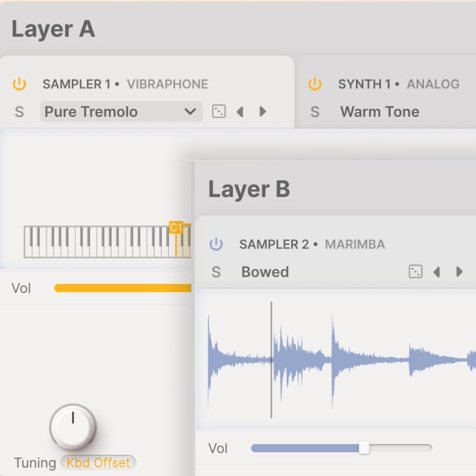476x476 pixels.
Task: Open the Bowed preset selector
Action: click(265, 272)
